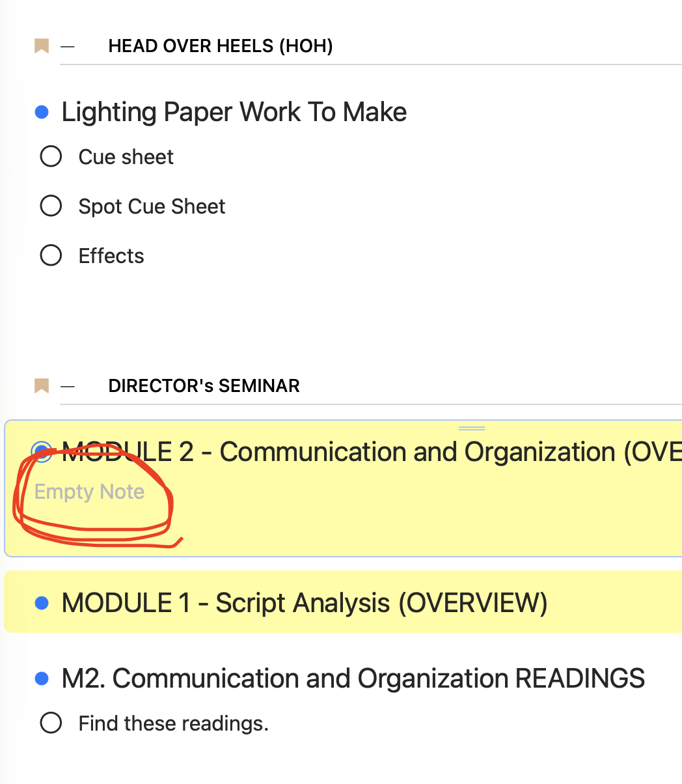
Task: Click the bookmark icon beside HEAD OVER HEELS
Action: pos(42,46)
